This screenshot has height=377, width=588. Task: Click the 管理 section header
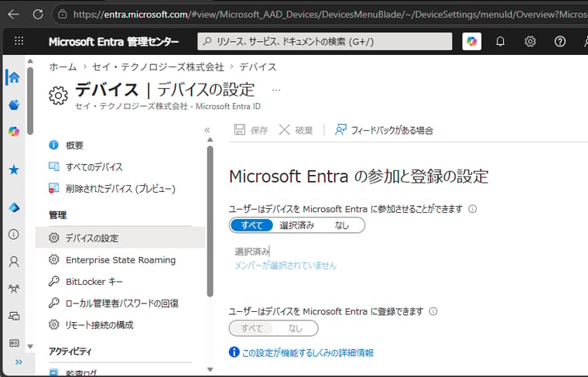(x=57, y=215)
